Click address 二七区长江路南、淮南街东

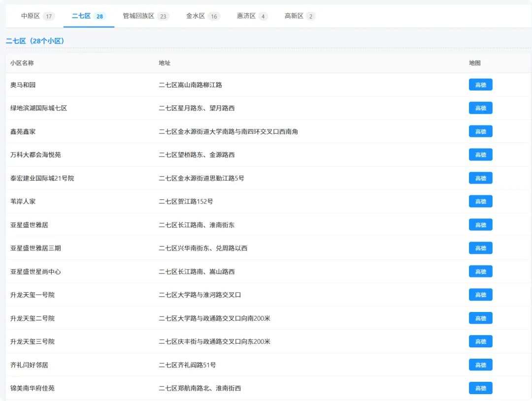(x=197, y=225)
